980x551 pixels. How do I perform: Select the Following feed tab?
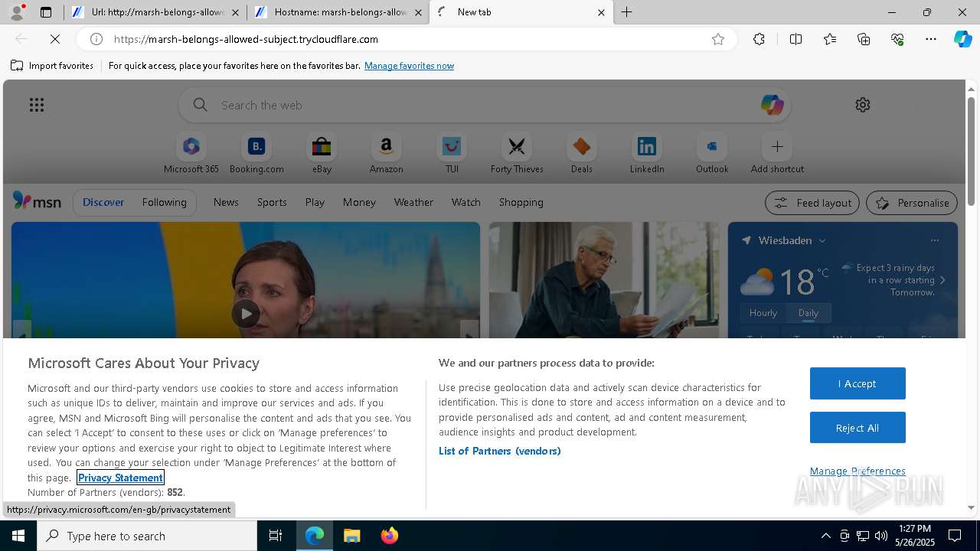pos(164,202)
